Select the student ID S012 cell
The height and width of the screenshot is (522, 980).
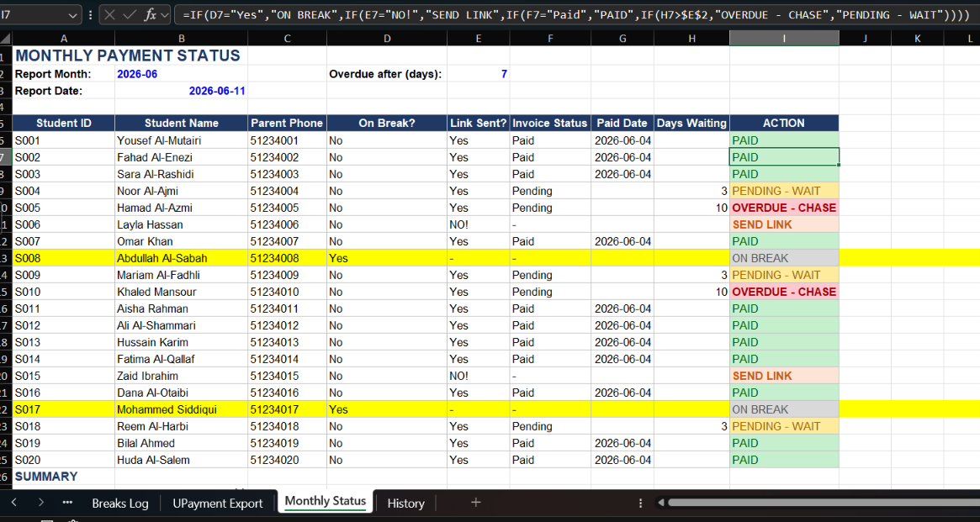click(64, 325)
